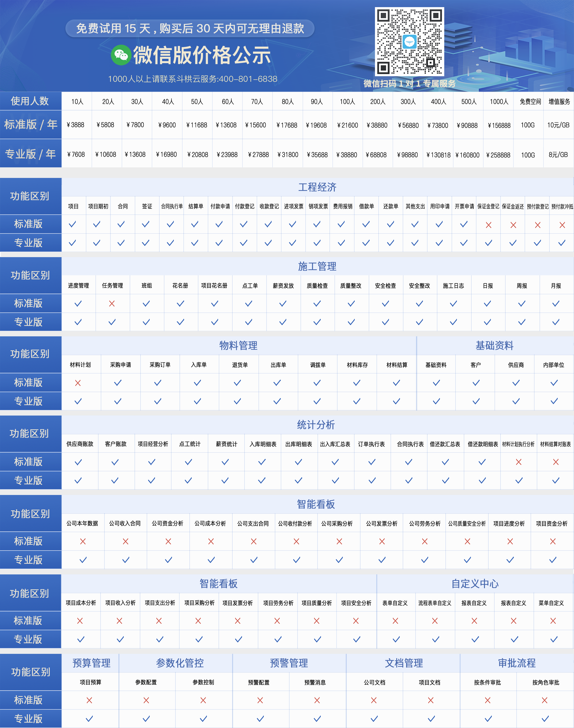
Task: Click the avatar icon in the QR code center
Action: pos(409,42)
